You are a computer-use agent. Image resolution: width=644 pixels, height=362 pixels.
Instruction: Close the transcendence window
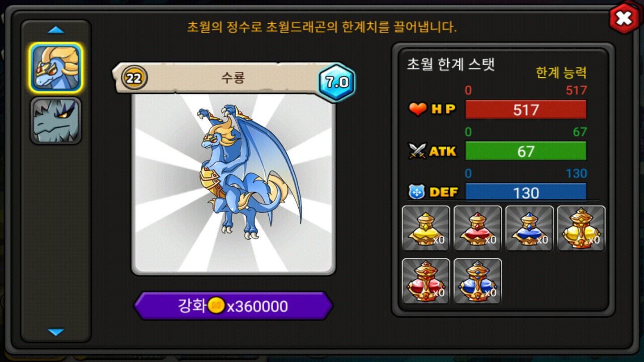coord(624,18)
